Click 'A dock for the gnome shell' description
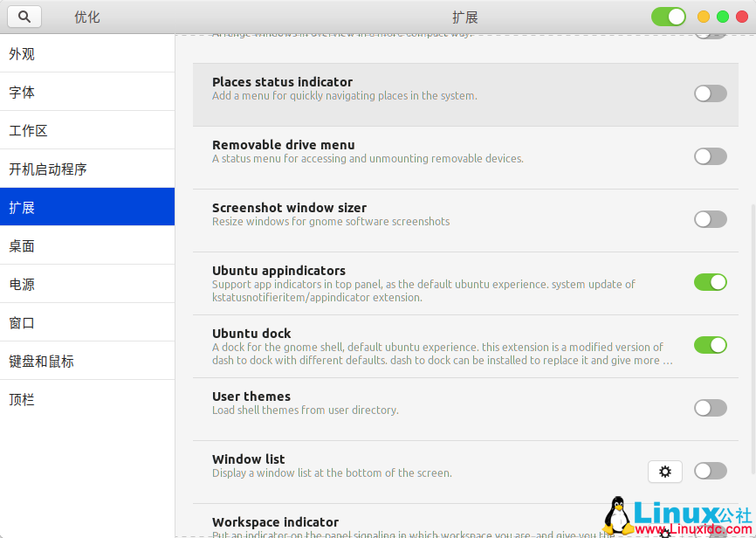This screenshot has height=538, width=756. point(442,354)
